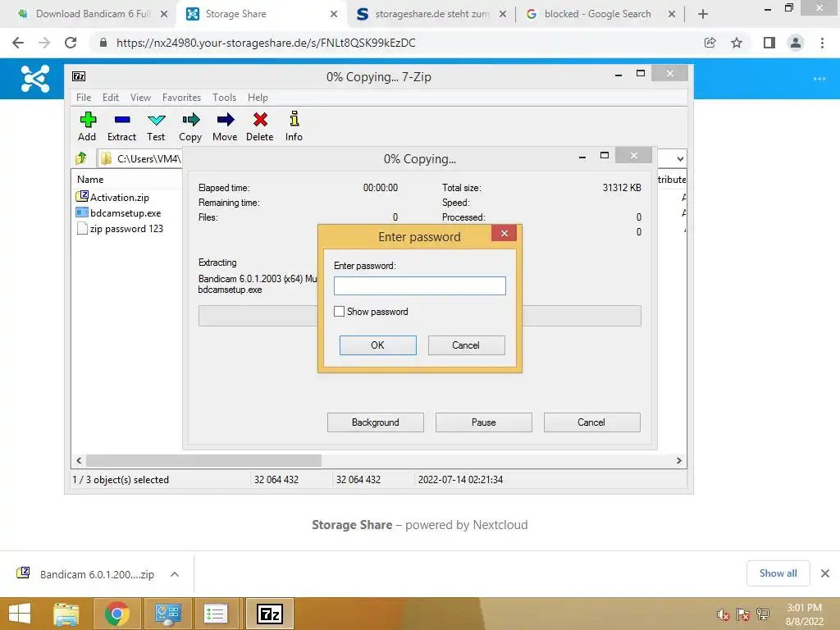Cancel the copying operation
The height and width of the screenshot is (630, 840).
pyautogui.click(x=591, y=422)
